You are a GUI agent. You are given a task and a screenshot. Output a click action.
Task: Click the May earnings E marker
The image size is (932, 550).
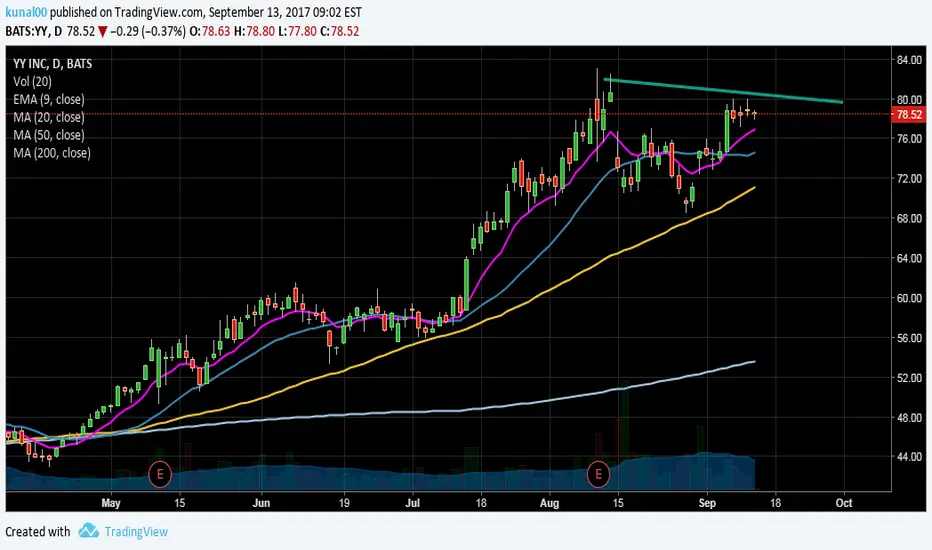[160, 474]
